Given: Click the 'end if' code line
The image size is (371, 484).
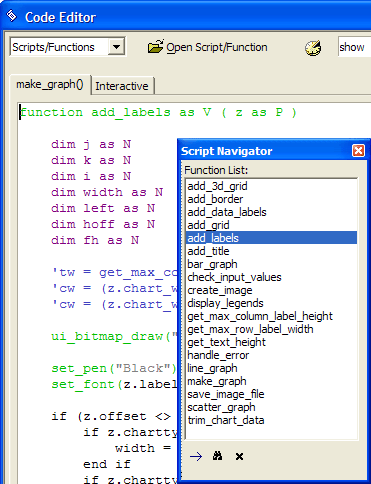Looking at the screenshot, I should click(x=107, y=464).
